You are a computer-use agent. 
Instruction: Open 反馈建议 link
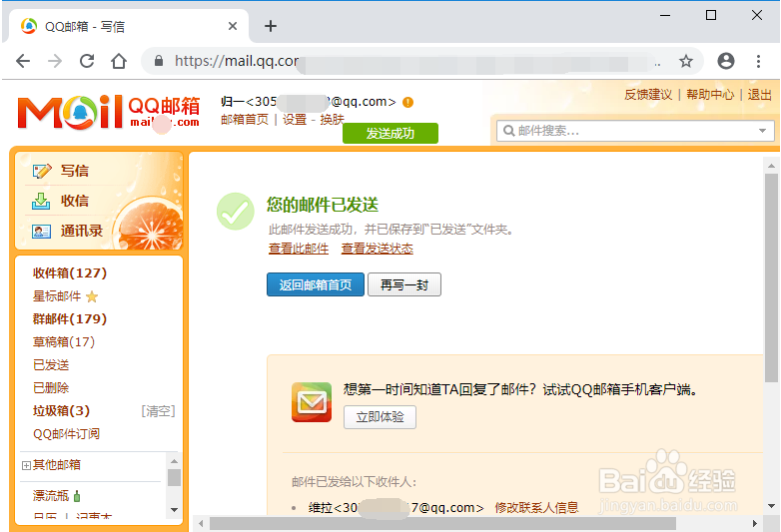(x=648, y=95)
